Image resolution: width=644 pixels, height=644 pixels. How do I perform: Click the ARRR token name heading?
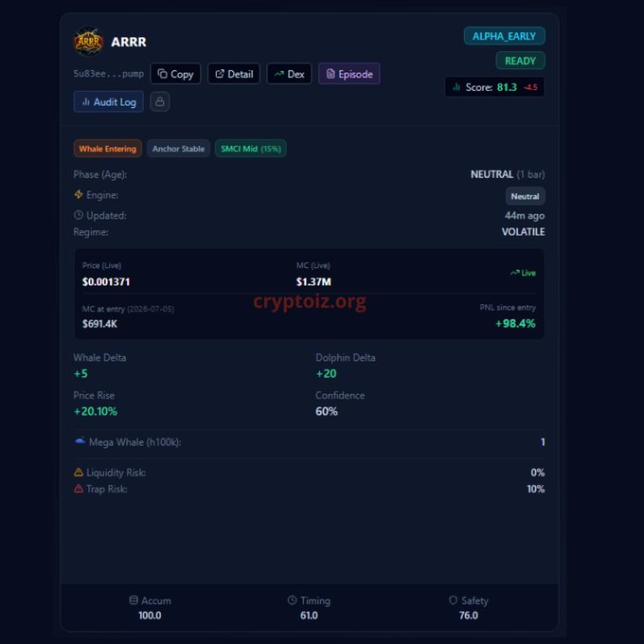pos(129,42)
